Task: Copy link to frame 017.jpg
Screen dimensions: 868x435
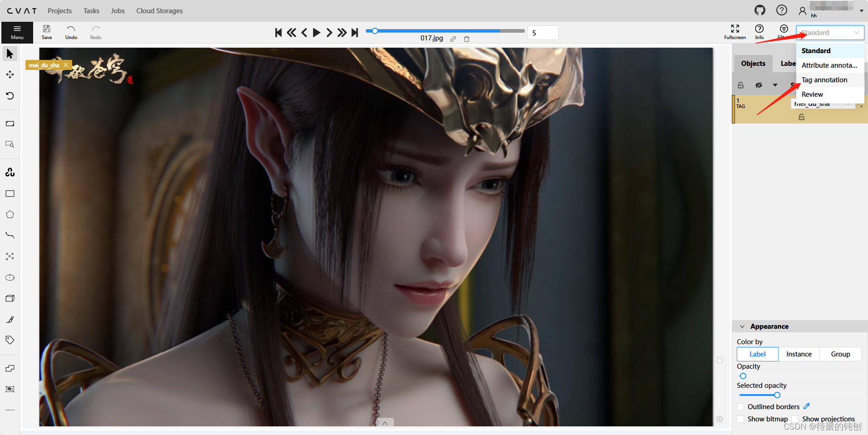Action: point(453,39)
